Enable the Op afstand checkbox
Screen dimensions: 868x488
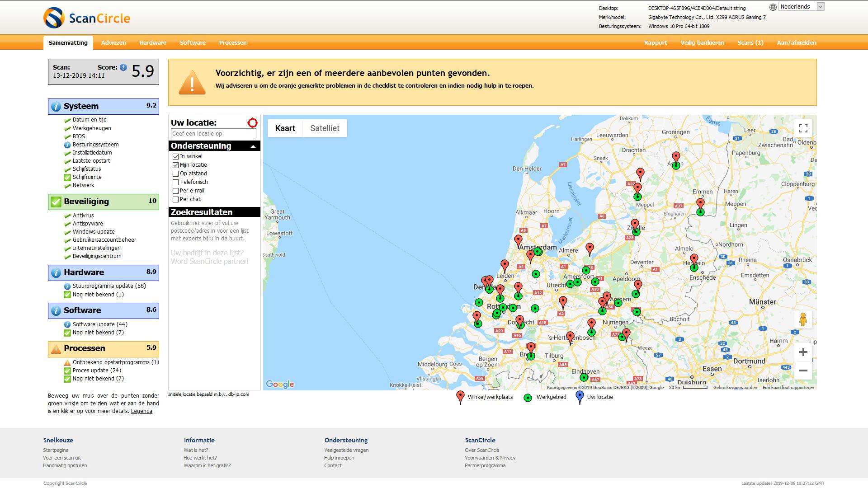pos(176,174)
